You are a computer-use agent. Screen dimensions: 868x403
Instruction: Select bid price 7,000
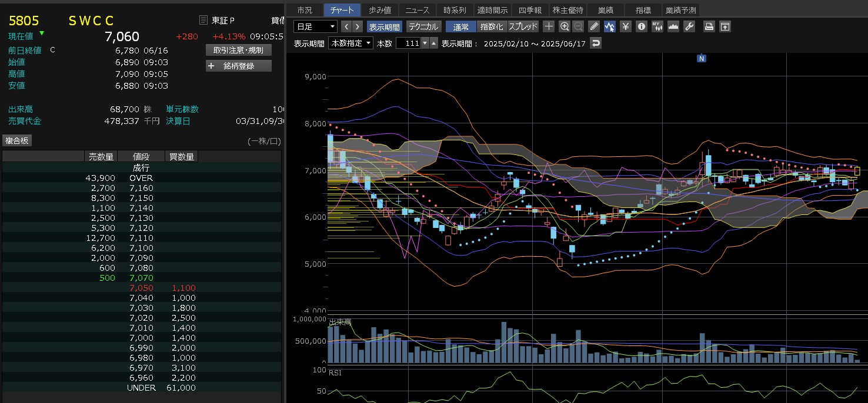tap(141, 338)
